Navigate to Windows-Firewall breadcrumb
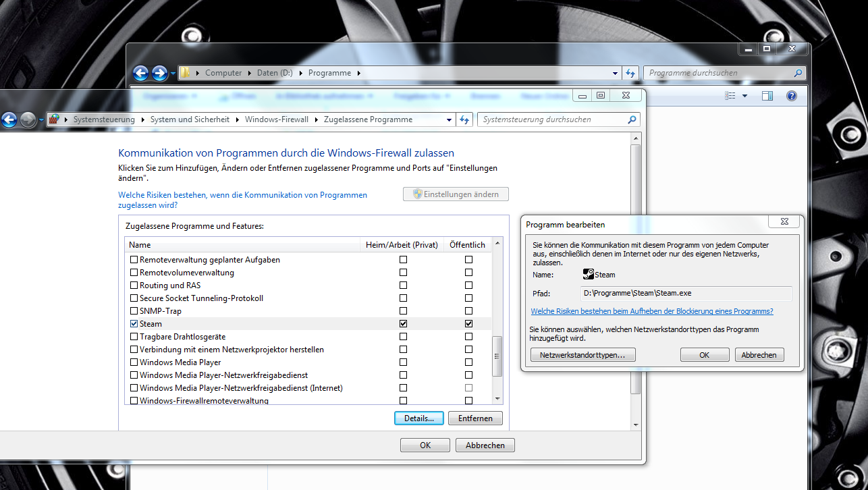This screenshot has height=490, width=868. (x=276, y=119)
